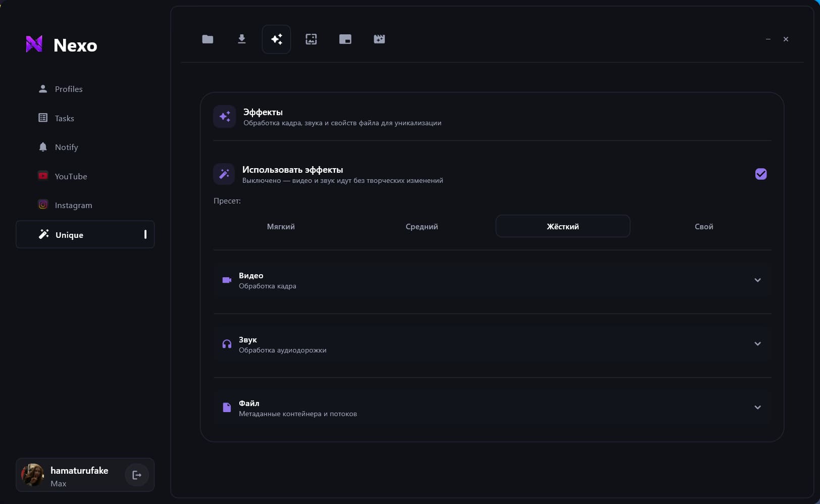Click the download arrow toolbar icon
Viewport: 820px width, 504px height.
(x=242, y=39)
